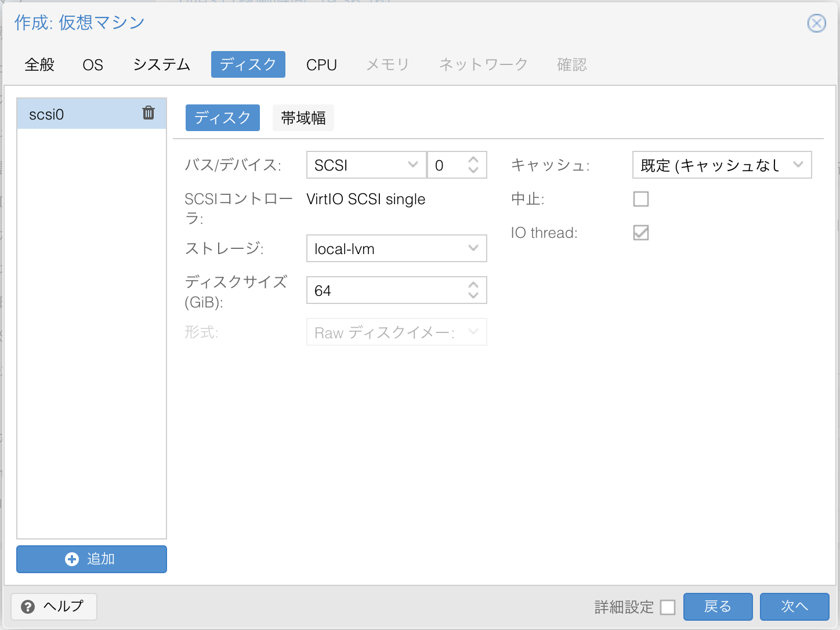Open the バス/デバイス SCSI dropdown
Viewport: 840px width, 630px height.
click(x=413, y=165)
